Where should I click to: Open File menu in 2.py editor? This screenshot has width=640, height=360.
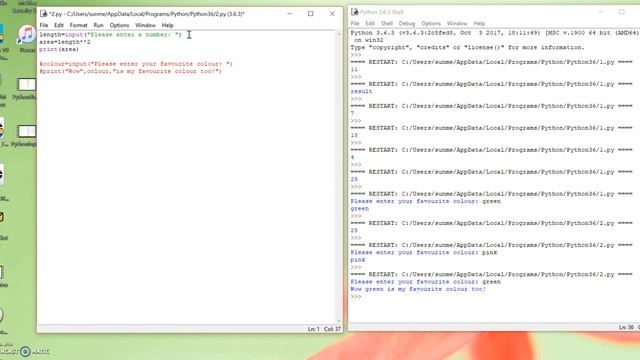coord(44,25)
